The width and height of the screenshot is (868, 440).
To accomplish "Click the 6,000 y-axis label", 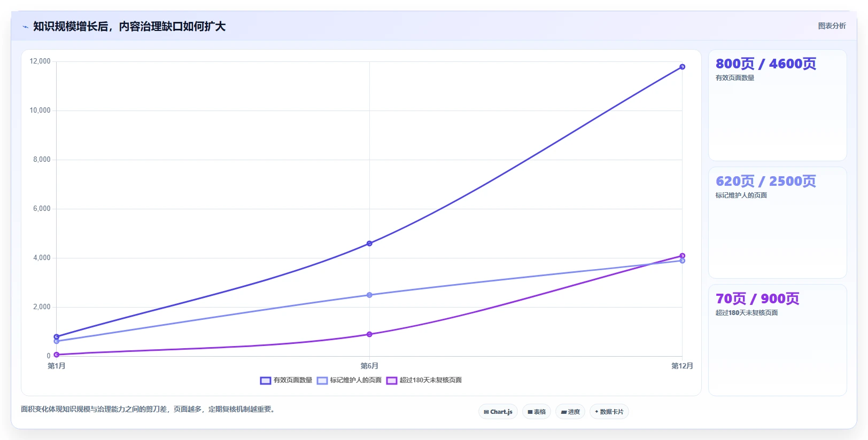I will tap(42, 209).
